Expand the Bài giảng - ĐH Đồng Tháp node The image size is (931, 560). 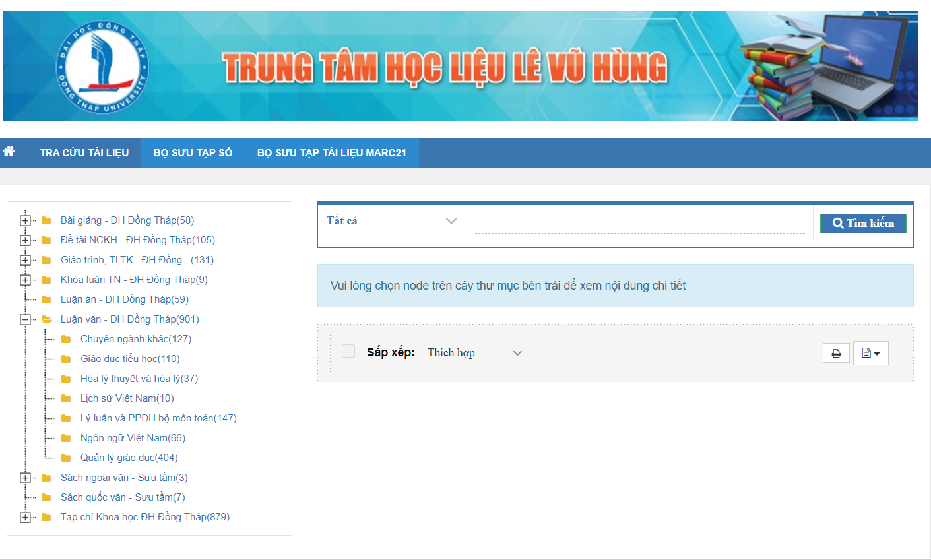click(x=25, y=220)
